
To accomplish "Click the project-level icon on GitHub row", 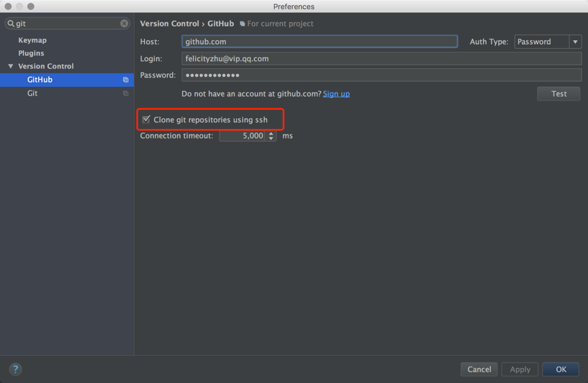I will (126, 80).
